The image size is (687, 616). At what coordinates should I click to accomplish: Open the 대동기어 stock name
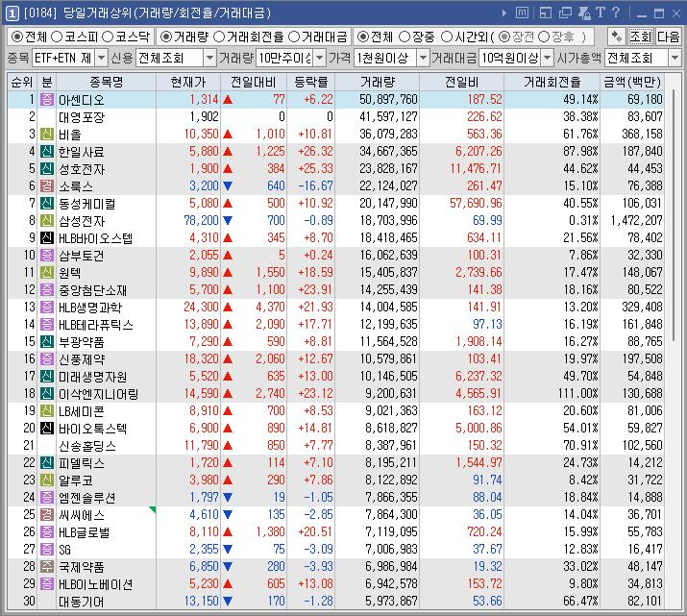point(82,602)
